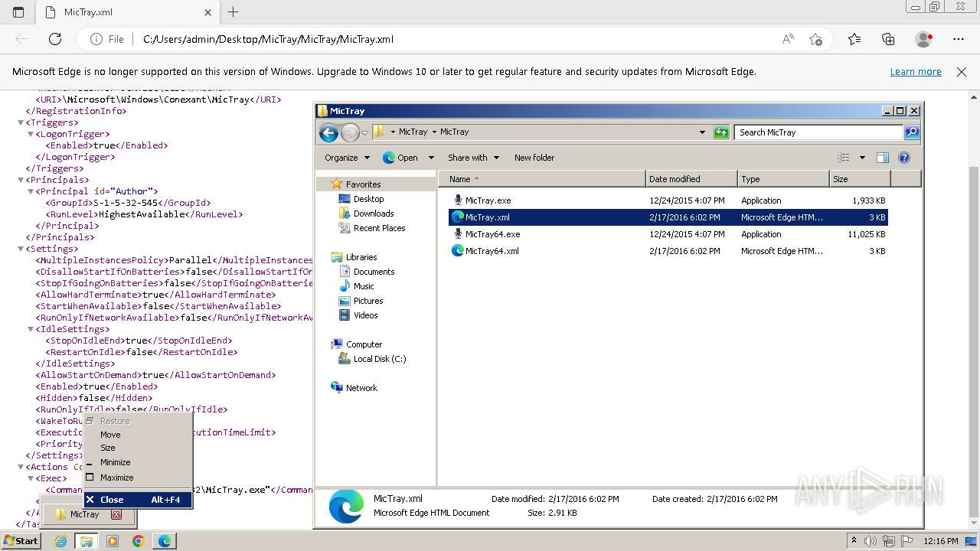980x551 pixels.
Task: Close the MicTray.xml browser tab
Action: coord(207,12)
